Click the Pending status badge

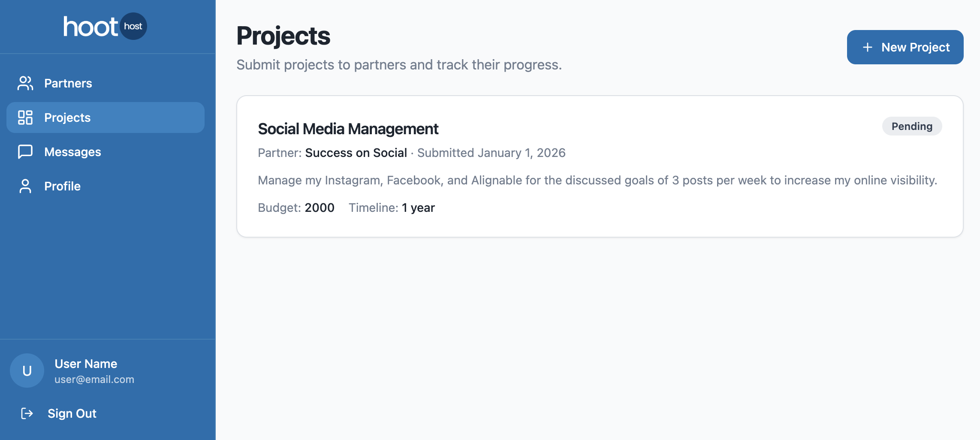click(912, 126)
